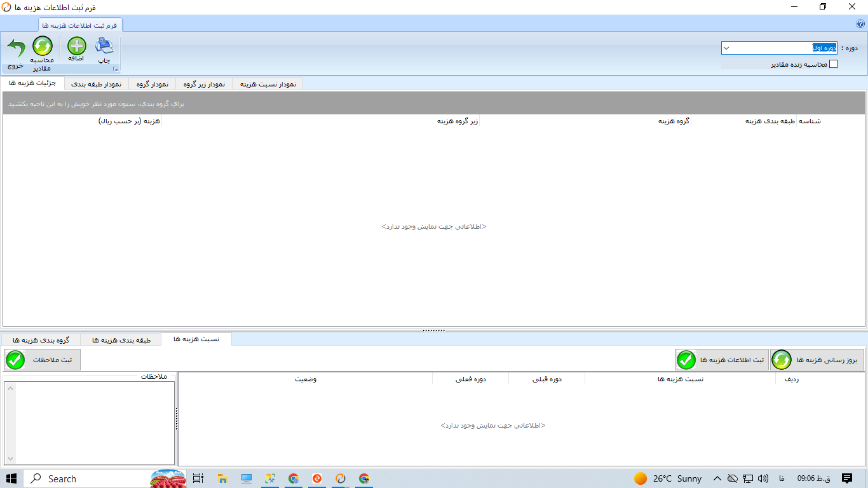The width and height of the screenshot is (868, 488).
Task: Click the محاسبه مقادیر refresh icon
Action: click(x=43, y=46)
